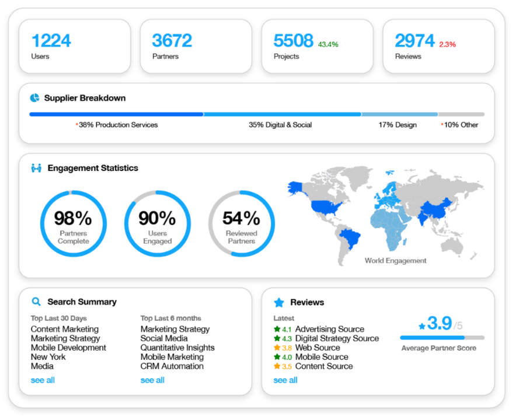Click the star icon beside Reviews heading

tap(279, 302)
